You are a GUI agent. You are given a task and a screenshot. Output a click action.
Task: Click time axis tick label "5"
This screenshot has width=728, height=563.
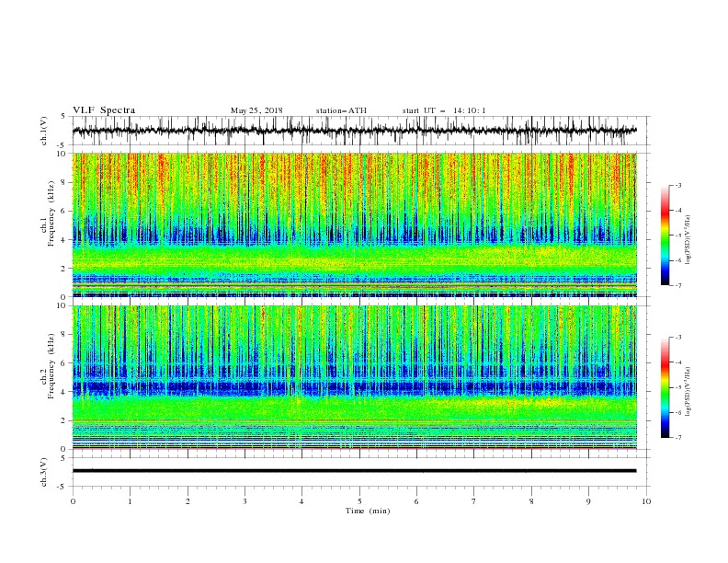click(359, 501)
